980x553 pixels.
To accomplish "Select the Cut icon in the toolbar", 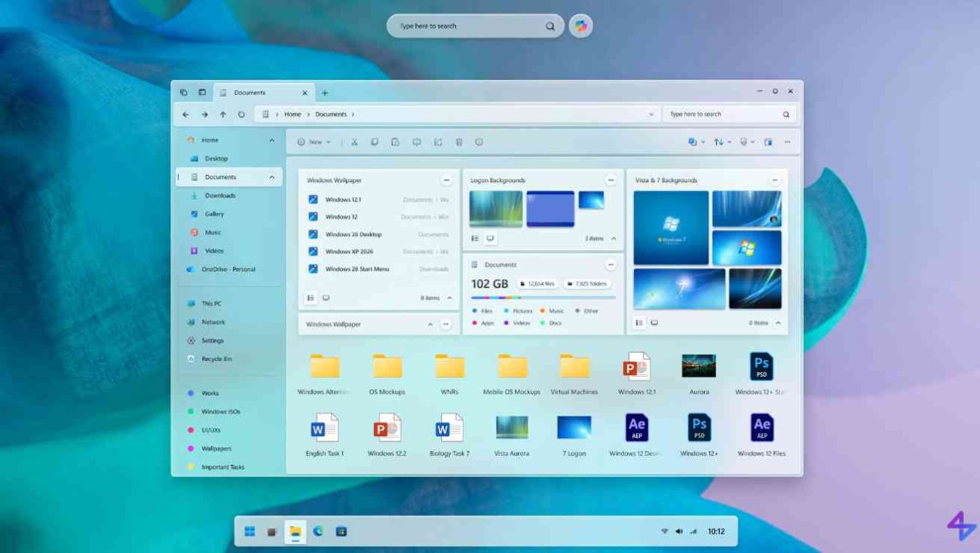I will tap(355, 142).
